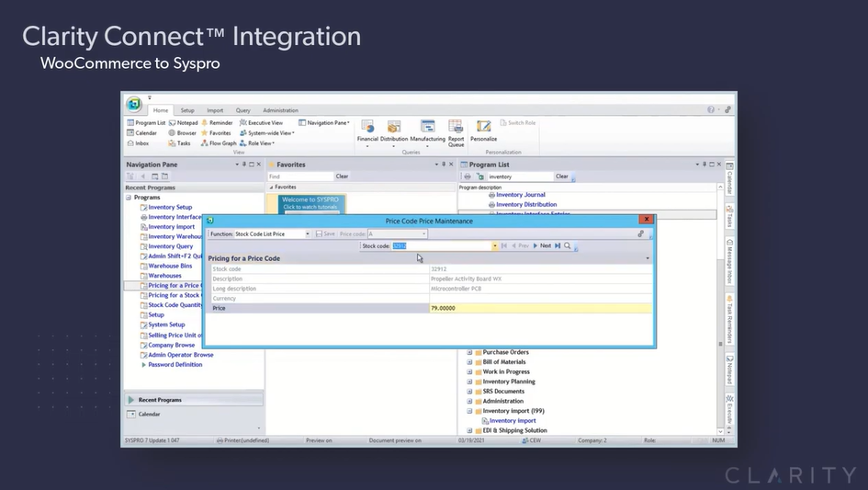This screenshot has width=868, height=490.
Task: Click the Stock code input field
Action: pyautogui.click(x=442, y=246)
